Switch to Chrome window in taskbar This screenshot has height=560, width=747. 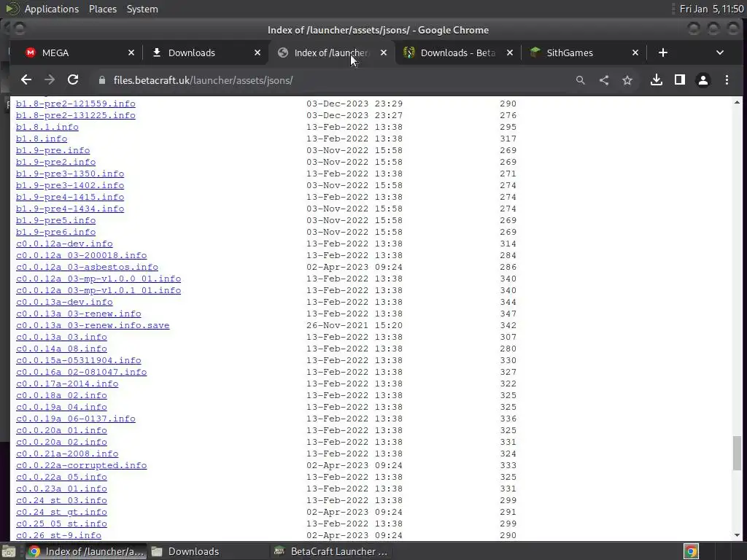[x=86, y=551]
